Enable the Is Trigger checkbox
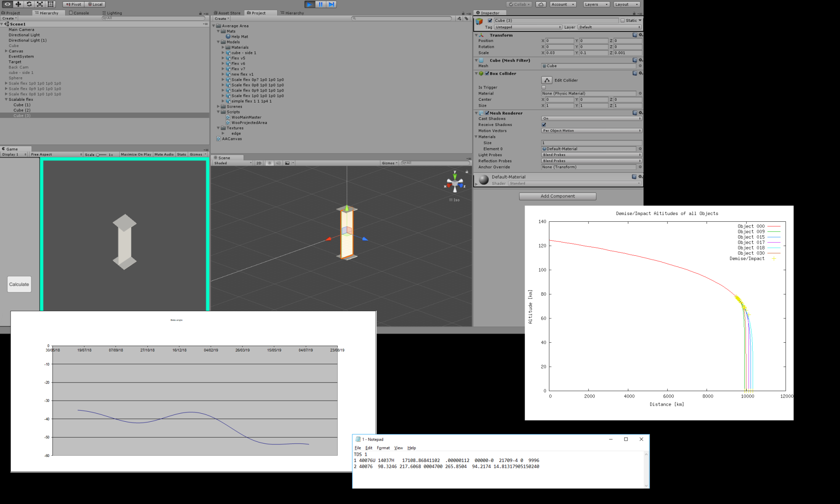Viewport: 840px width, 504px height. click(x=543, y=87)
